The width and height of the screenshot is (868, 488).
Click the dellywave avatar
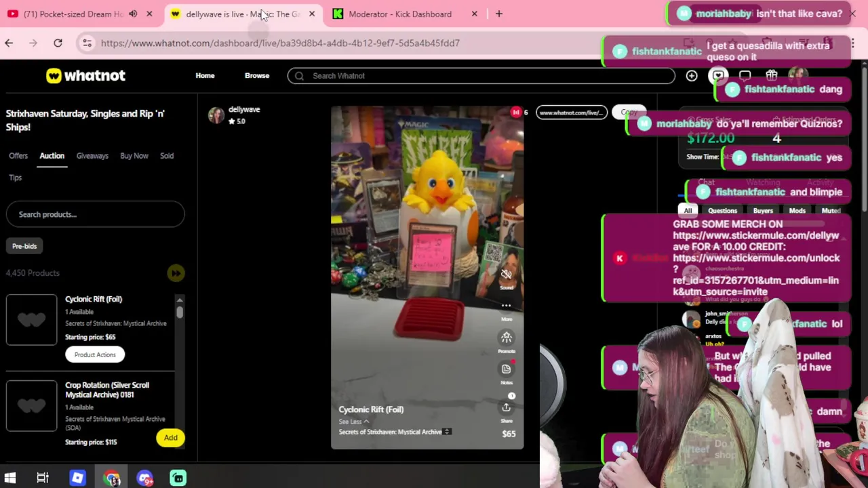click(216, 115)
